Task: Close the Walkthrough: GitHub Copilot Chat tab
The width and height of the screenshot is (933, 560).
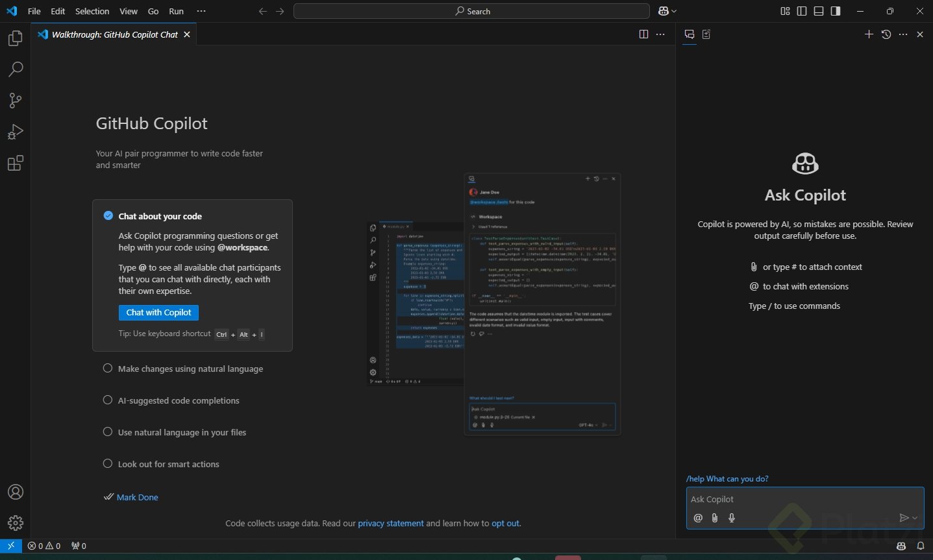Action: point(187,34)
